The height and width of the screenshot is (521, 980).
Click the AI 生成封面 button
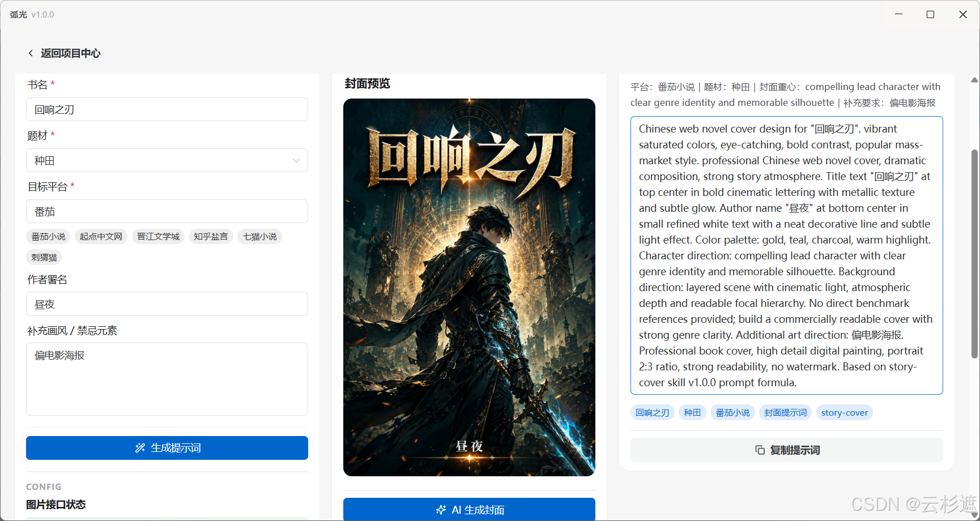pyautogui.click(x=469, y=509)
